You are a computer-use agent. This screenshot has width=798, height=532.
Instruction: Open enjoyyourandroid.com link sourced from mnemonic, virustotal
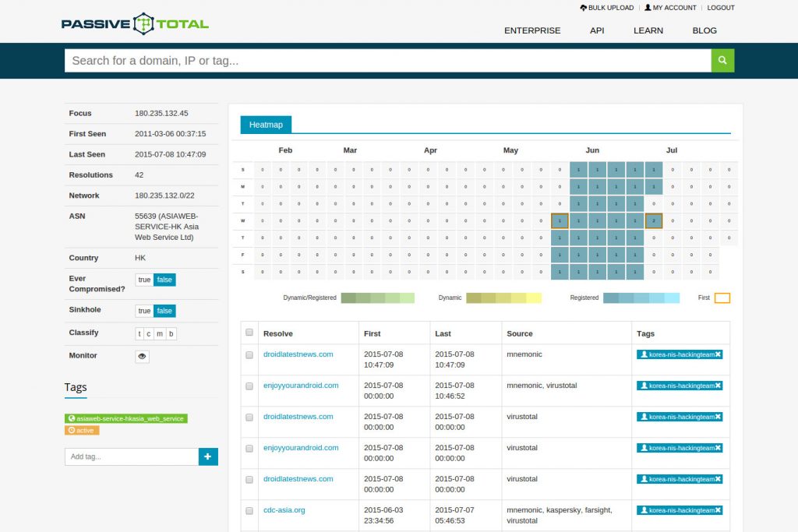301,386
